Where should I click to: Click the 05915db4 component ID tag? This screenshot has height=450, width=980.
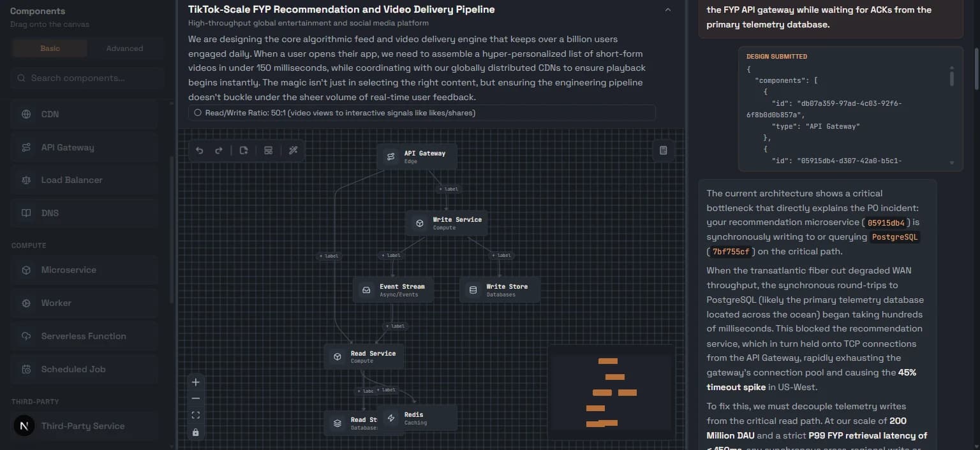886,222
